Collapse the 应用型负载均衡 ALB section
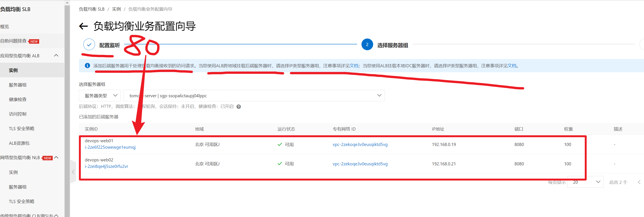Image resolution: width=644 pixels, height=217 pixels. pyautogui.click(x=56, y=56)
